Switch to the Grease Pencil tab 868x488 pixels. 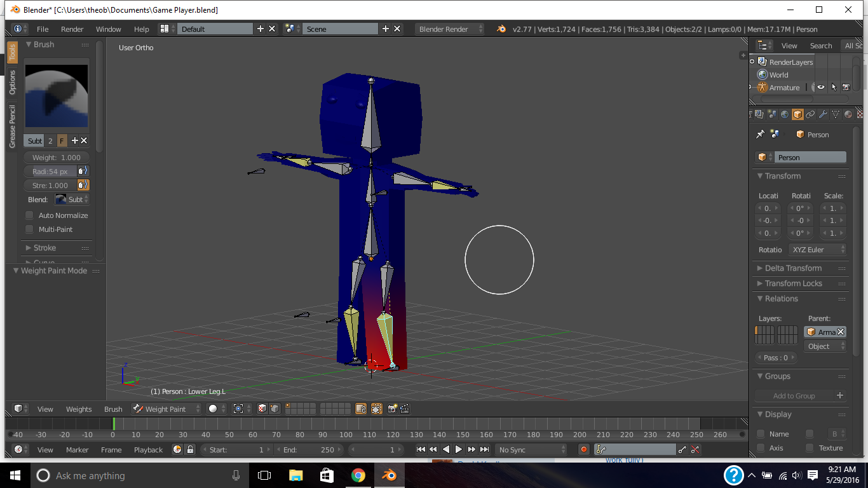coord(12,126)
